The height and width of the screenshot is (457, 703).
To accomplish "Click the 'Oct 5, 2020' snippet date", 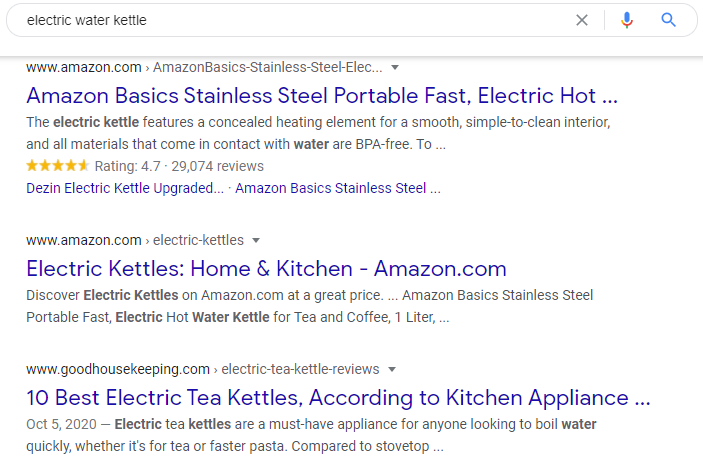I will (61, 424).
